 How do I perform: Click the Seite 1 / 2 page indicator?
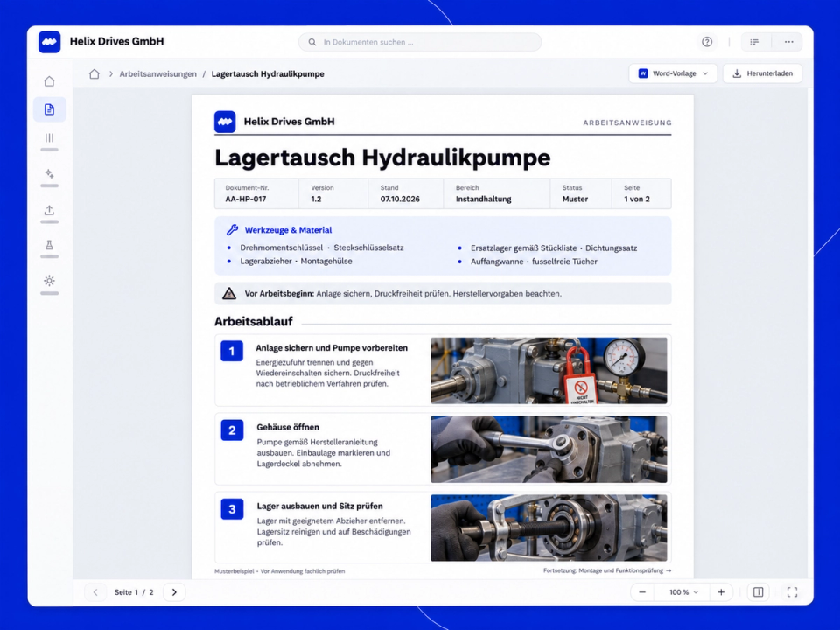click(134, 592)
